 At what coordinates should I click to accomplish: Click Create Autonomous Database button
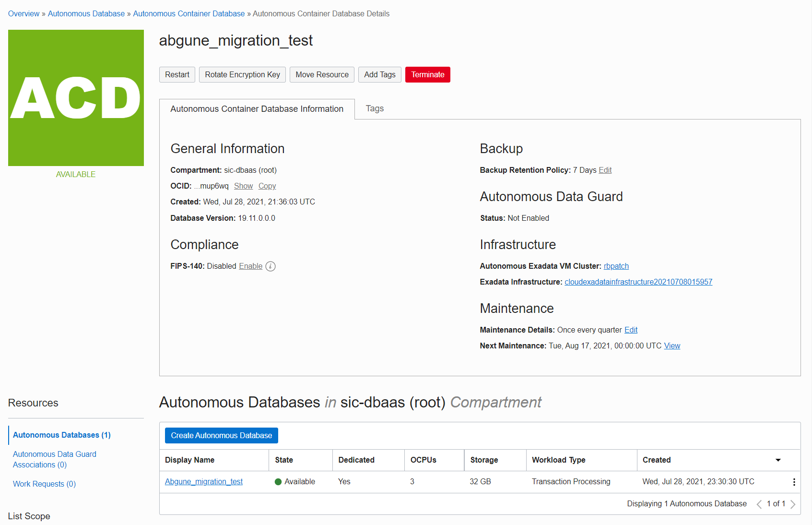221,436
